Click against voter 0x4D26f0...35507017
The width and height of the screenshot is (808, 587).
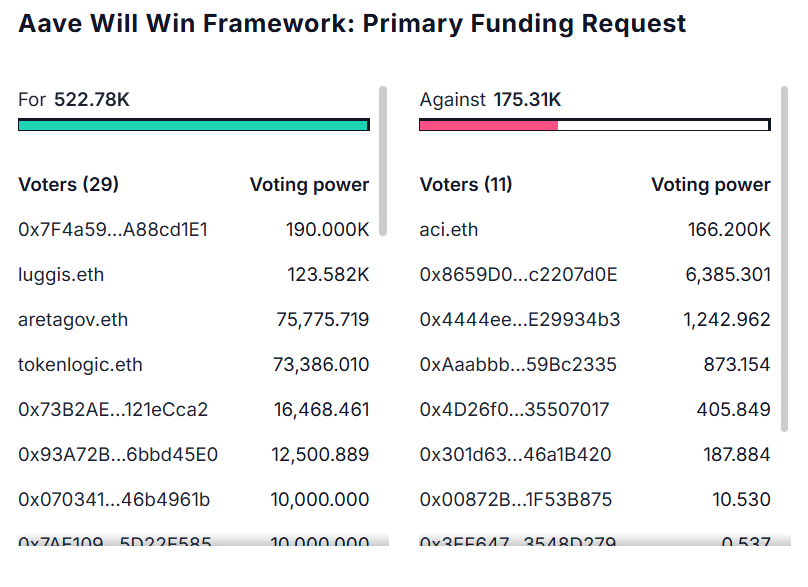click(514, 410)
